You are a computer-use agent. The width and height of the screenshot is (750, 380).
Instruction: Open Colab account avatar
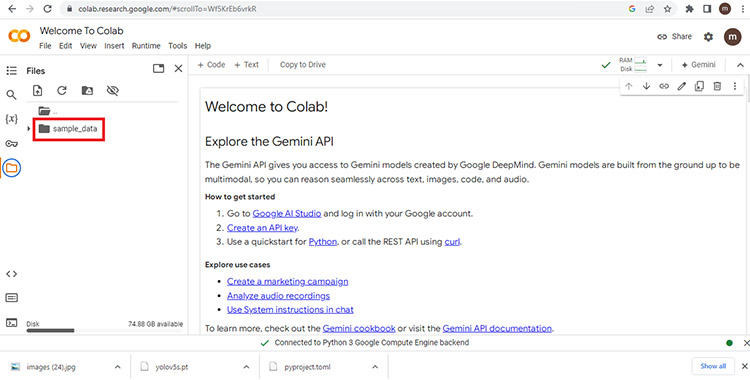(732, 37)
